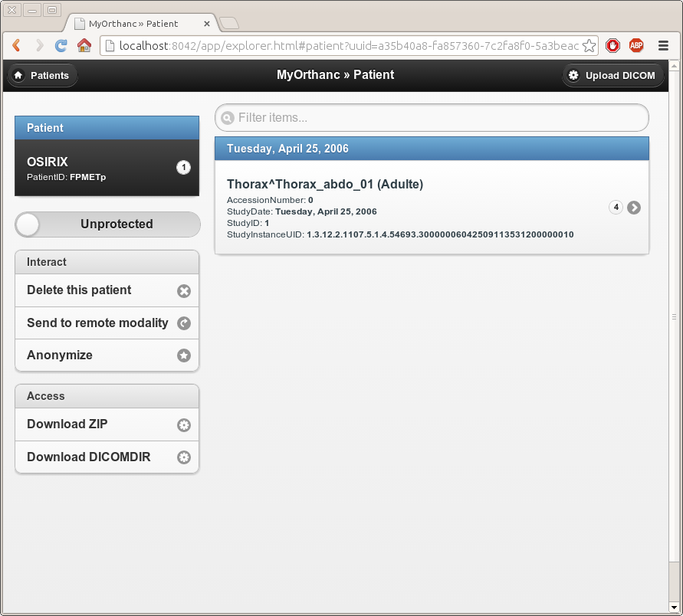The height and width of the screenshot is (616, 683).
Task: Click the gear icon on Upload DICOM
Action: pos(573,75)
